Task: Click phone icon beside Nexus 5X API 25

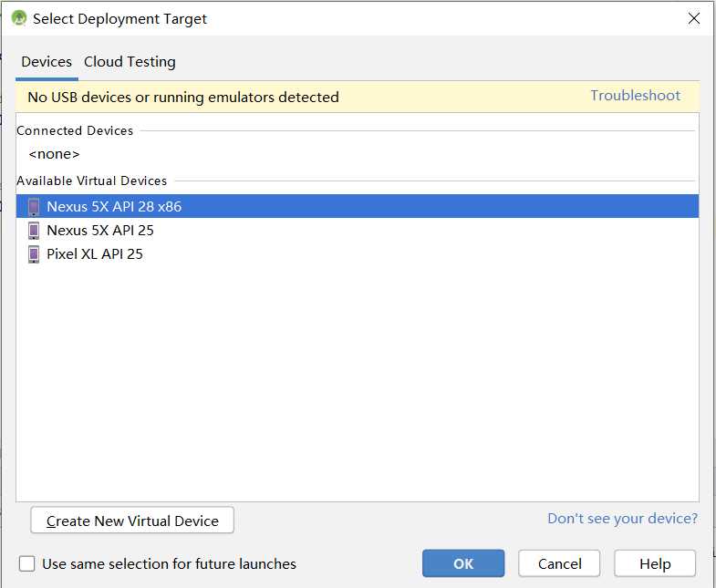Action: (34, 231)
